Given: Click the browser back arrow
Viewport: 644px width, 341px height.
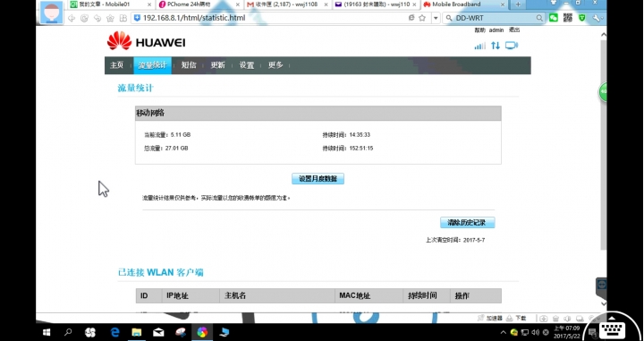Looking at the screenshot, I should [72, 18].
